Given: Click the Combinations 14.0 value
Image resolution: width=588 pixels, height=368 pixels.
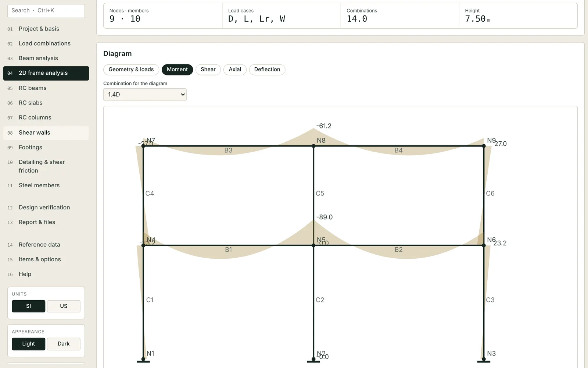Looking at the screenshot, I should click(x=357, y=19).
